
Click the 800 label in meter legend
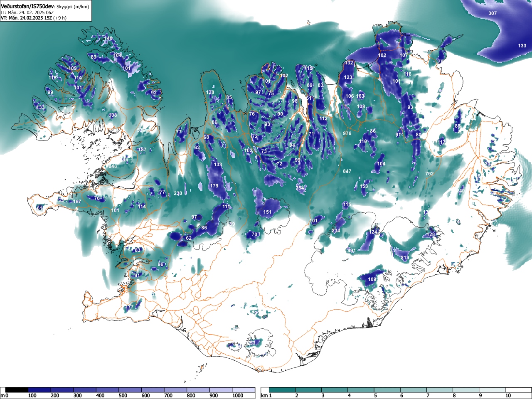tap(191, 396)
